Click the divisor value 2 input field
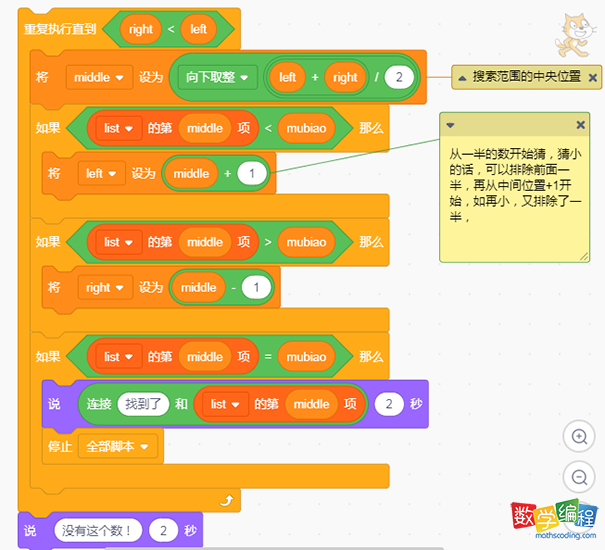 [x=399, y=77]
